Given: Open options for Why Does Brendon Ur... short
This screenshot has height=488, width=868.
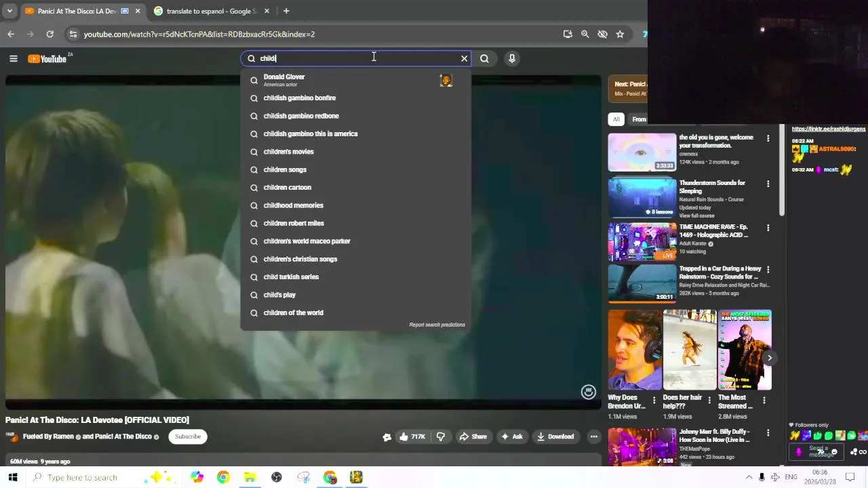Looking at the screenshot, I should pyautogui.click(x=654, y=401).
